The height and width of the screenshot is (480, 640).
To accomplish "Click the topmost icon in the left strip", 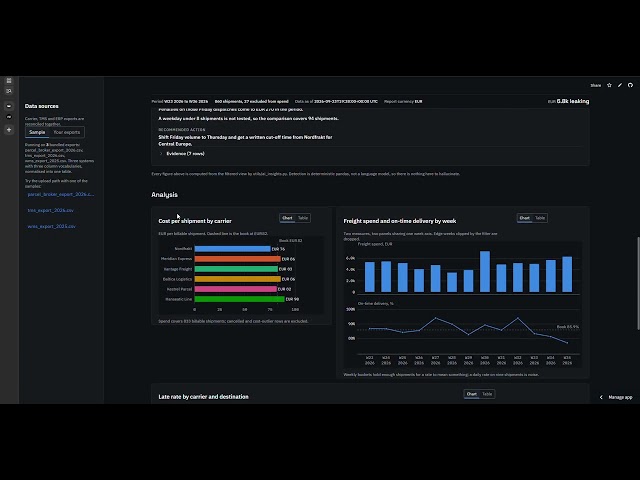I will tap(9, 80).
